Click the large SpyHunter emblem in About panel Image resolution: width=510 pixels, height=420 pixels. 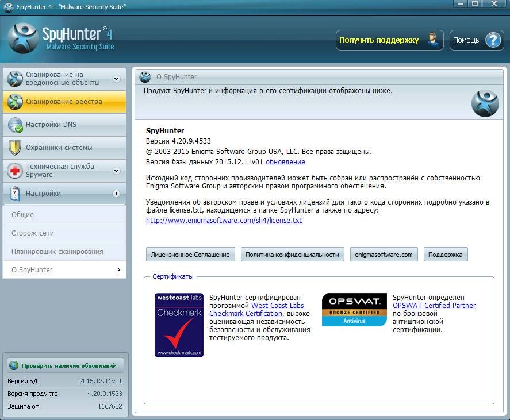click(485, 103)
